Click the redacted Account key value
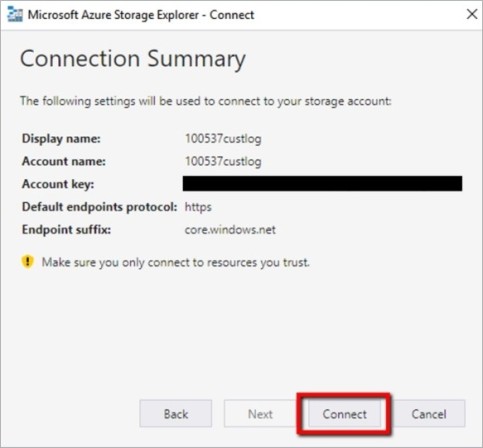483x448 pixels. (x=322, y=184)
